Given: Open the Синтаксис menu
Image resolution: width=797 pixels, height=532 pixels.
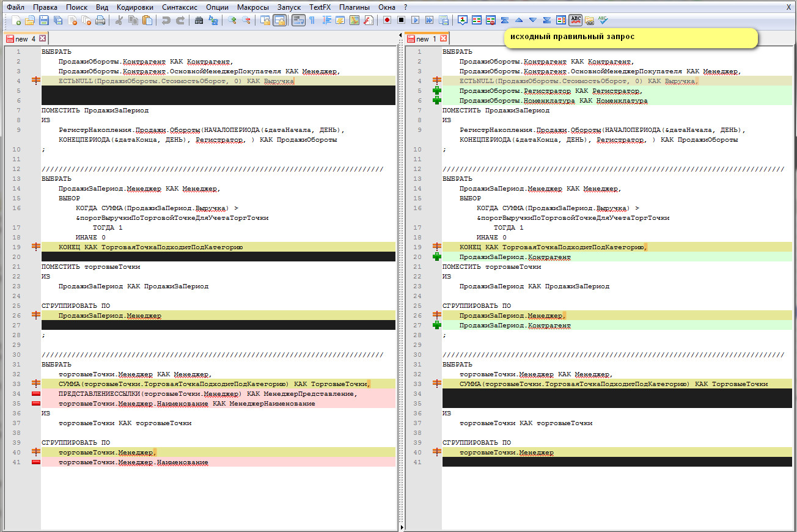Looking at the screenshot, I should [181, 7].
